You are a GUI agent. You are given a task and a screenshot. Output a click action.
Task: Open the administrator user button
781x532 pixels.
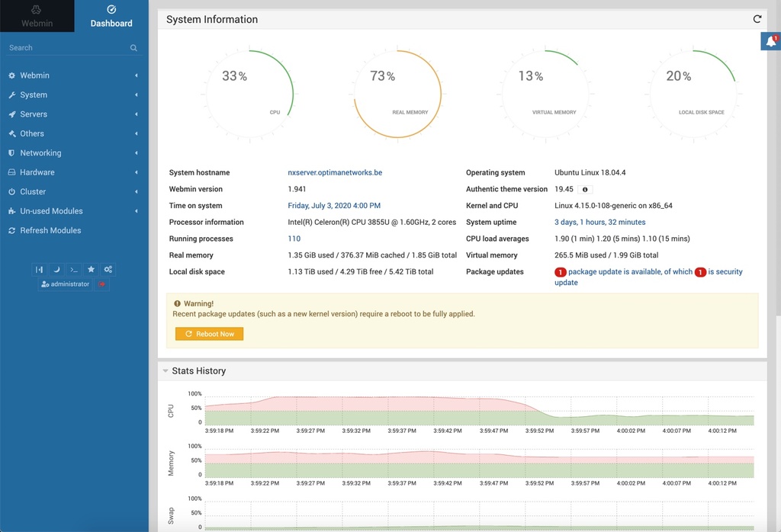click(x=66, y=284)
